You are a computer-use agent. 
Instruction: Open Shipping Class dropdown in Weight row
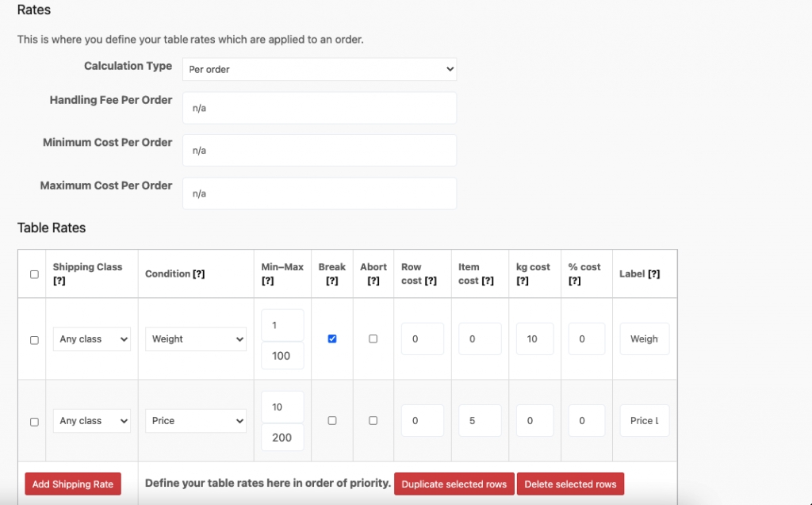(92, 339)
